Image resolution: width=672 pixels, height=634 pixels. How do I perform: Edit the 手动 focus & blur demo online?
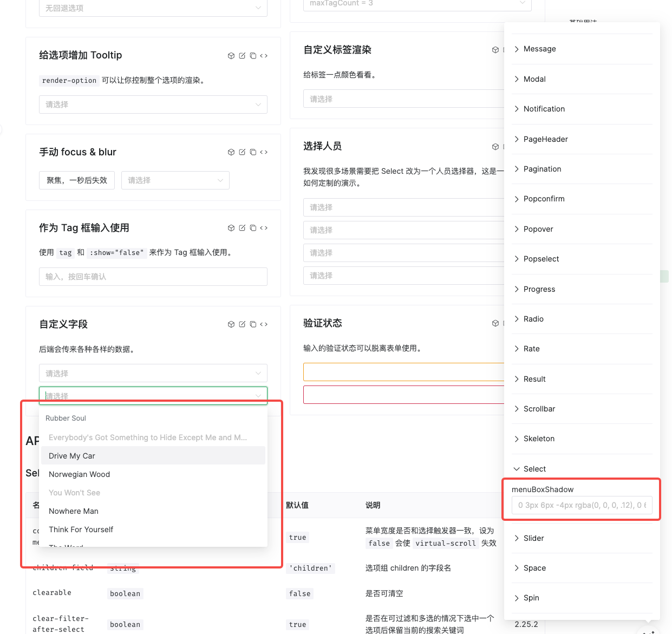coord(242,152)
